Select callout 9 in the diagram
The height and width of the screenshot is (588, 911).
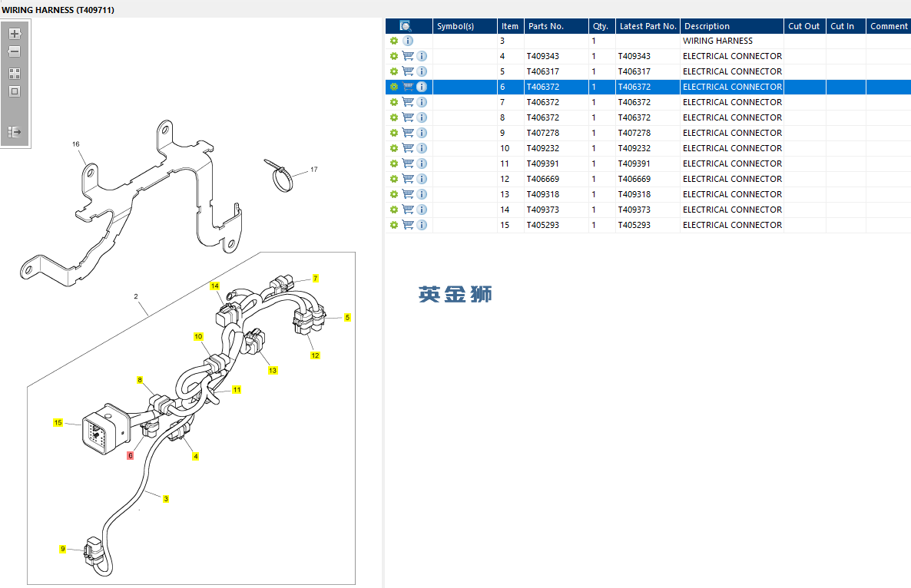(x=63, y=549)
